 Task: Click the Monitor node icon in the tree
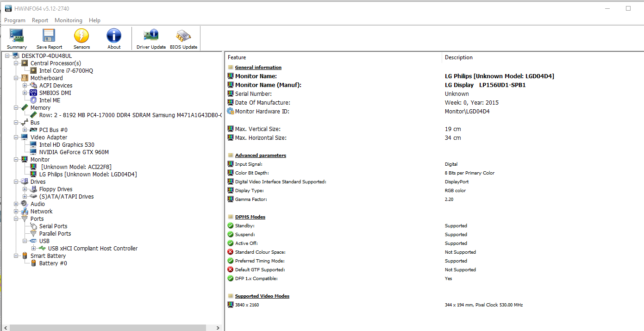click(x=25, y=159)
